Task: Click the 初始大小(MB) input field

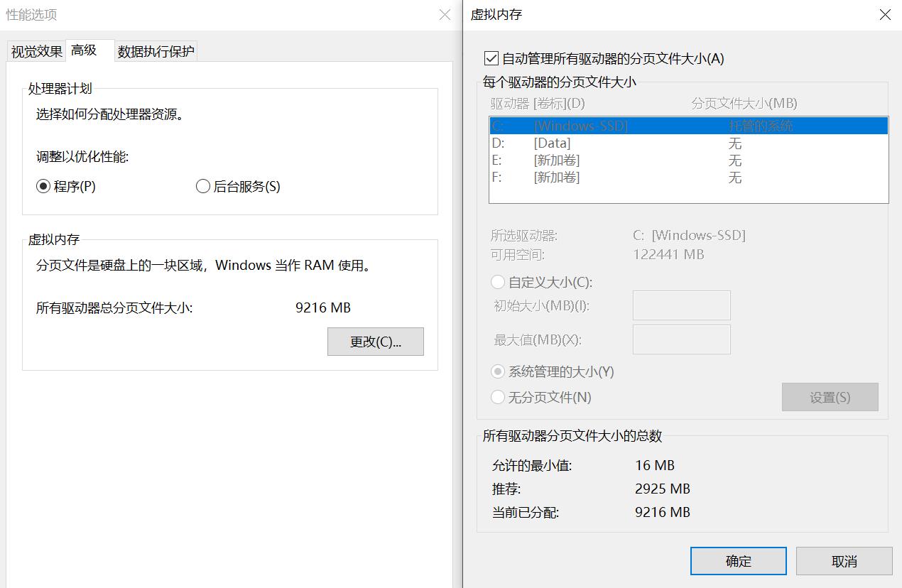Action: tap(680, 305)
